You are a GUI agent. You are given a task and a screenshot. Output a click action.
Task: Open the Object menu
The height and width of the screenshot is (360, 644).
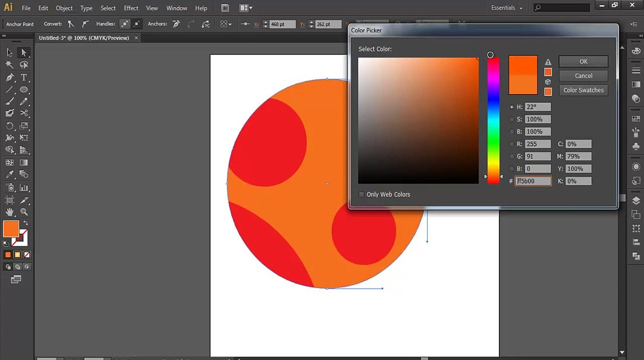click(x=64, y=8)
